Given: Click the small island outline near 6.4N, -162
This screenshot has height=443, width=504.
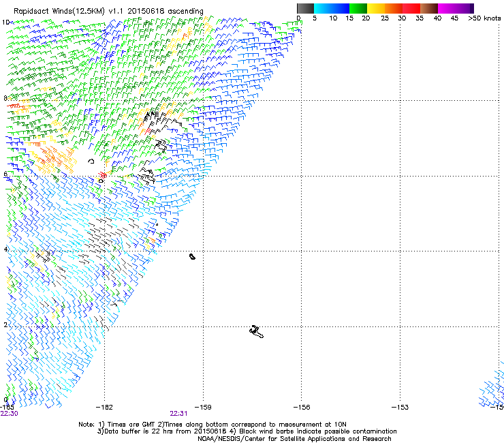Looking at the screenshot, I should (x=91, y=161).
